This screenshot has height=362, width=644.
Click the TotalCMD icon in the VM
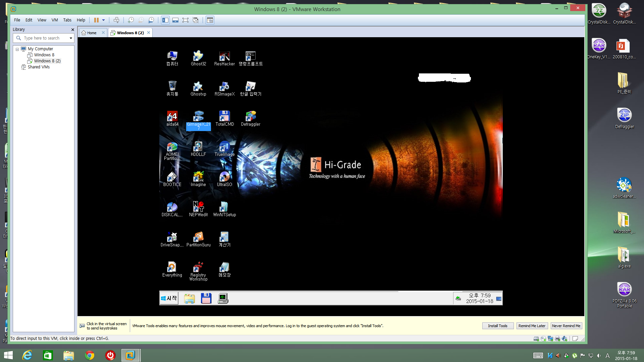coord(224,119)
